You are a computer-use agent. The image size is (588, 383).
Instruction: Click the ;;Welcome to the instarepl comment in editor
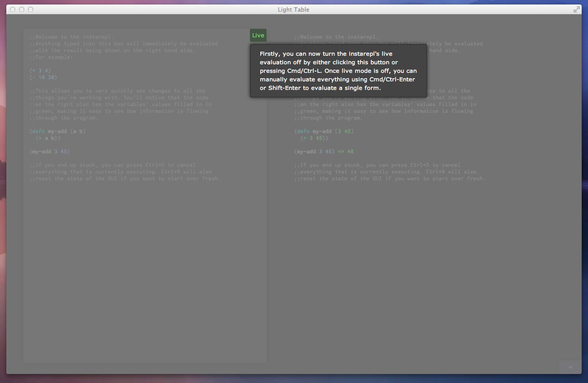pos(71,37)
